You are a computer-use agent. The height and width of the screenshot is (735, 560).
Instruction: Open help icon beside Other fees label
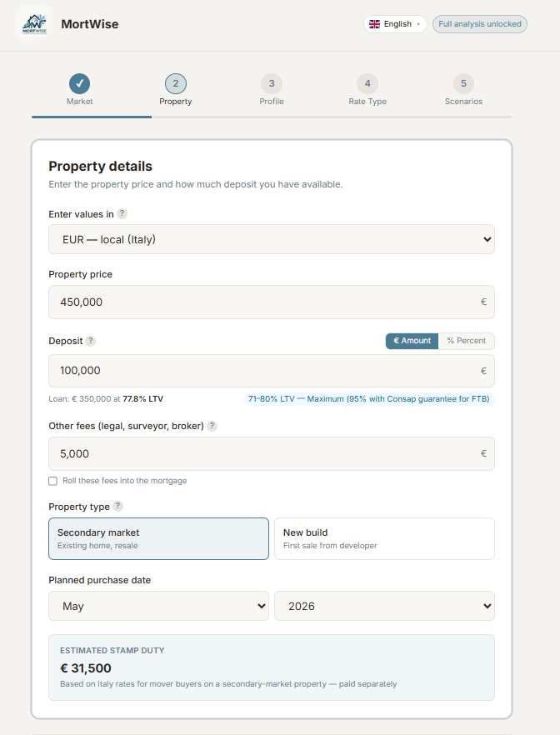(x=212, y=426)
